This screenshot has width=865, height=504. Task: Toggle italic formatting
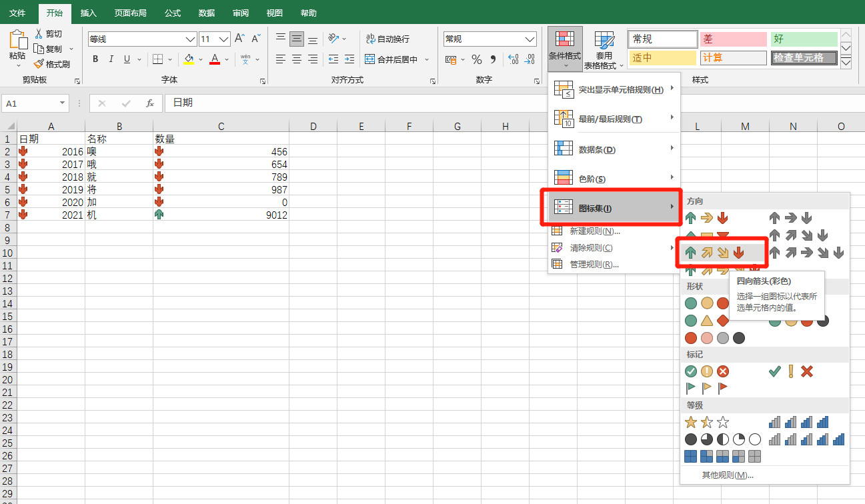(x=111, y=59)
